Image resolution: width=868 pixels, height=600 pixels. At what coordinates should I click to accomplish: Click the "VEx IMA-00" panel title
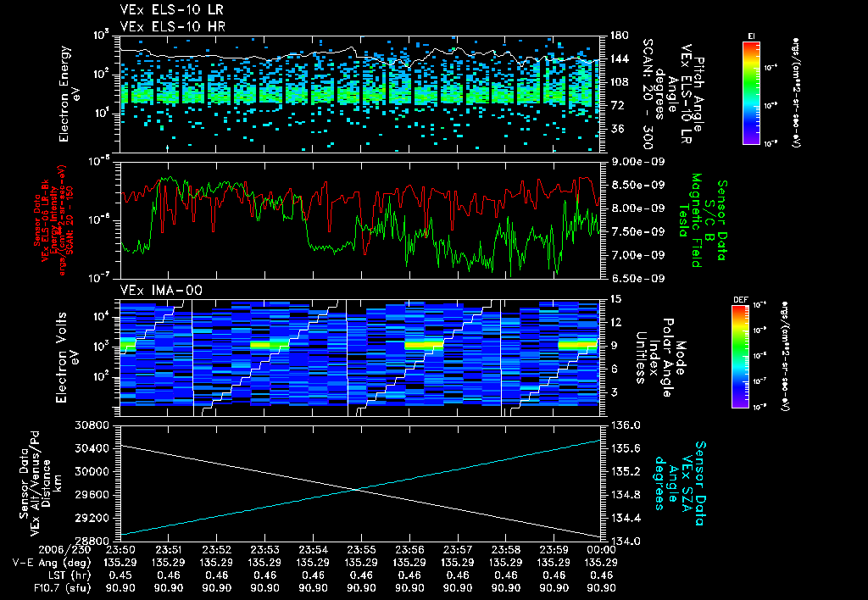[x=161, y=290]
